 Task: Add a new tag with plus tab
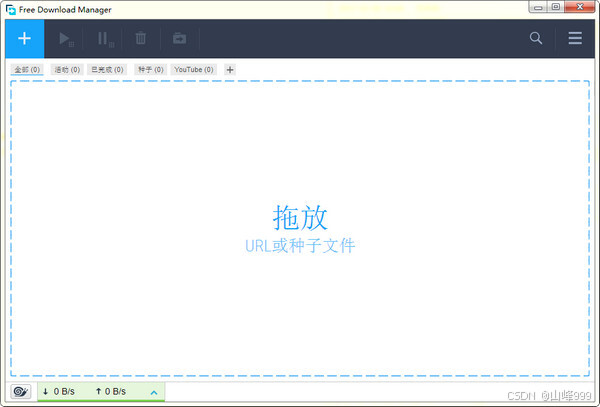click(x=230, y=70)
